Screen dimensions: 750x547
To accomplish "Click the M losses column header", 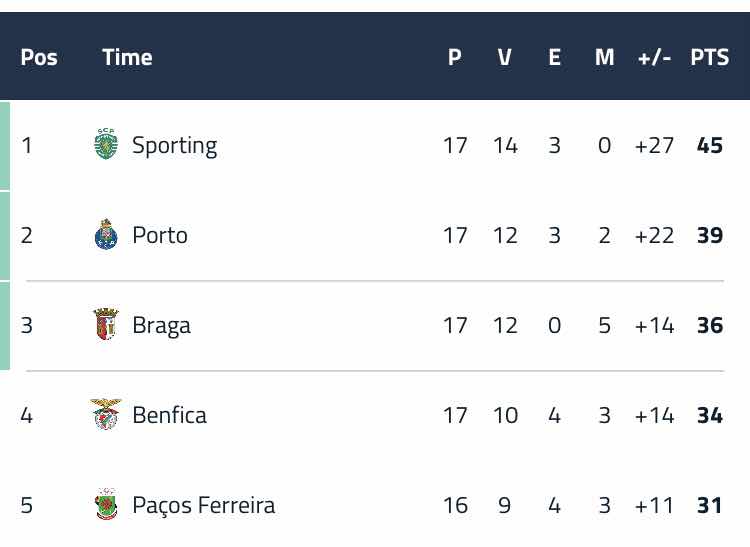I will pyautogui.click(x=604, y=57).
